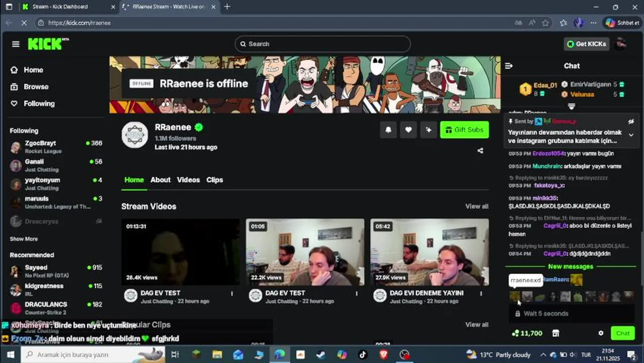
Task: Open Sohbet et Copilot button
Action: 622,23
